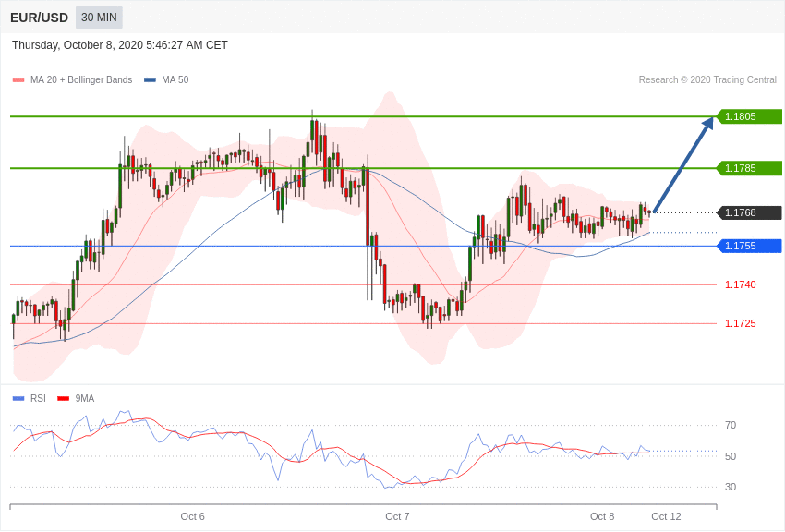
Task: Click the MA 50 blue legend swatch
Action: tap(150, 80)
